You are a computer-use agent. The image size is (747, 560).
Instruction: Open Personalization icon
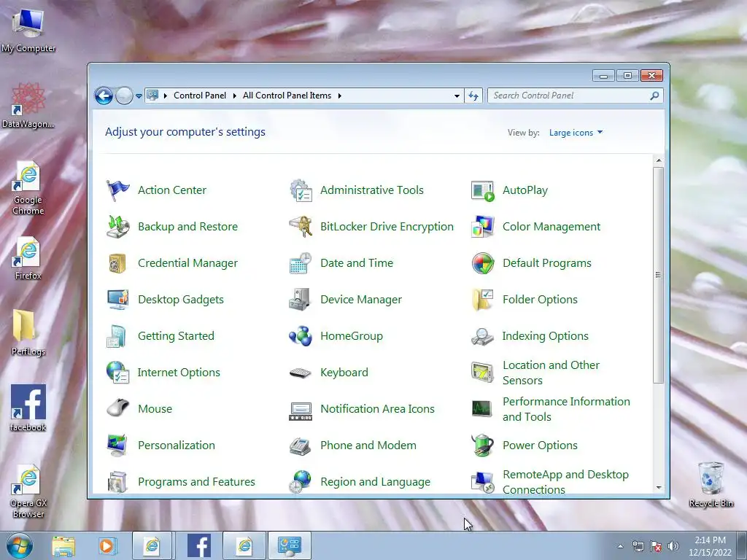click(x=117, y=446)
